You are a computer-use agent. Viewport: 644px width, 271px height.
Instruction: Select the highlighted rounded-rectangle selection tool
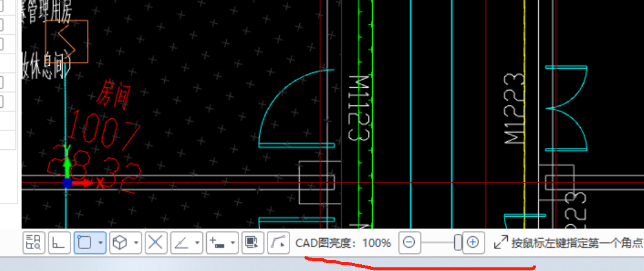(84, 242)
